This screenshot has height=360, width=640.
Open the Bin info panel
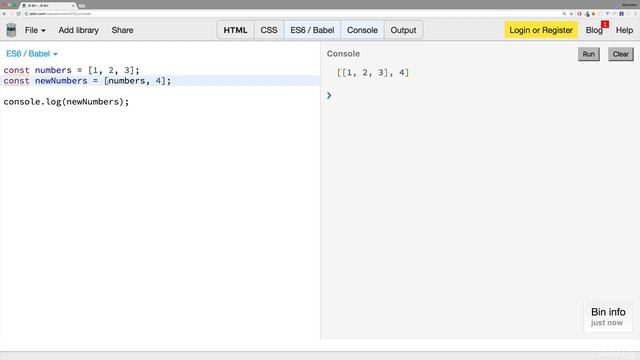click(x=608, y=316)
